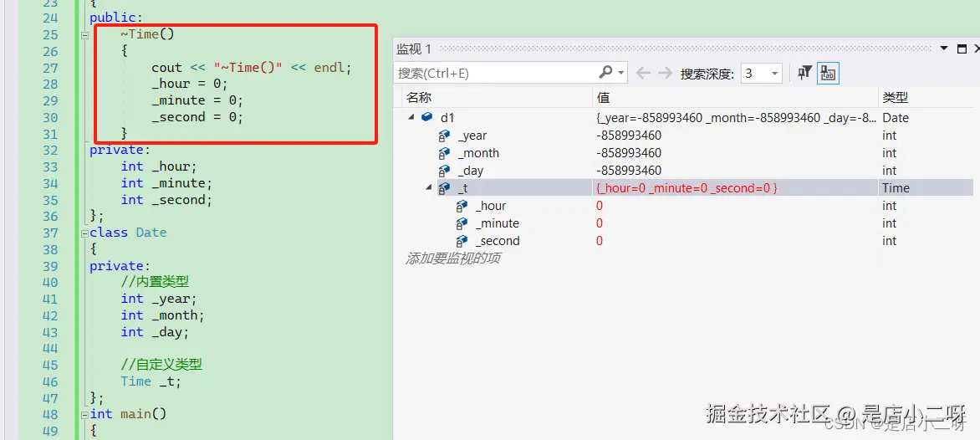Screen dimensions: 980x440
Task: Collapse the d1 watch entry
Action: 411,117
